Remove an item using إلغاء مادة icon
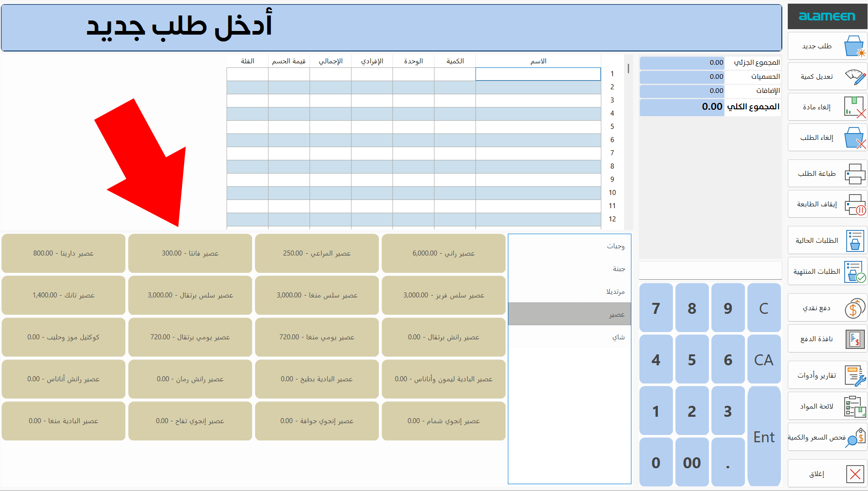This screenshot has width=868, height=491. 855,107
